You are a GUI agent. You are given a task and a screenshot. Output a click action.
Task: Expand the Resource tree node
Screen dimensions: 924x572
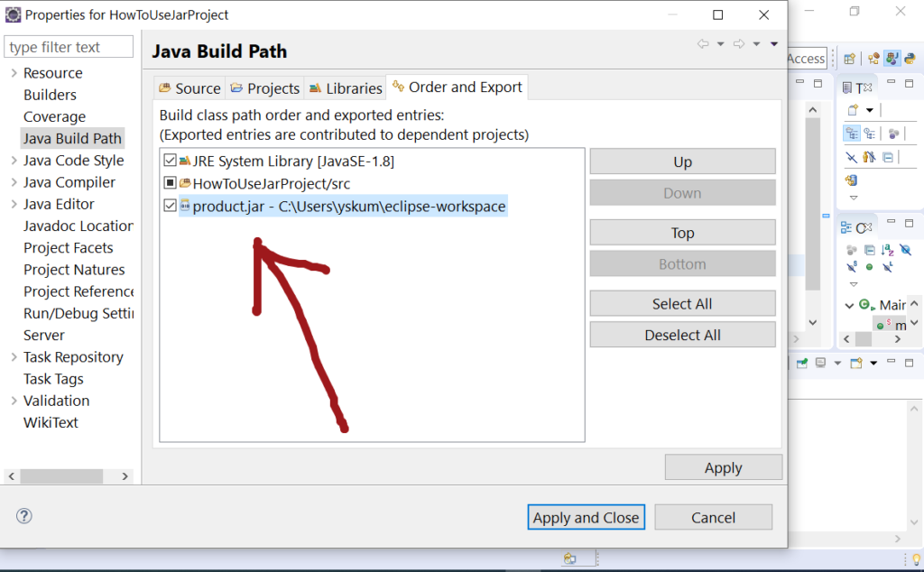(x=13, y=73)
